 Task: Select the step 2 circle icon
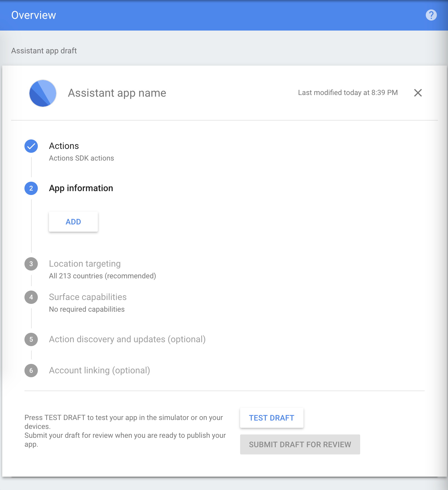coord(31,188)
